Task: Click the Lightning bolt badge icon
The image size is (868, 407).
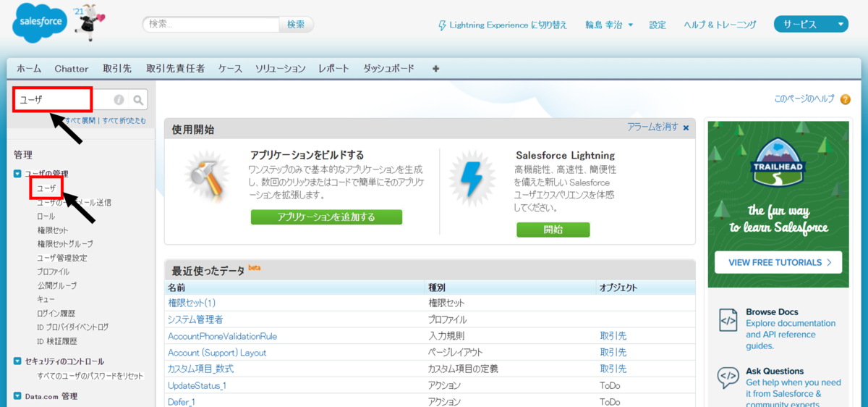Action: point(472,179)
